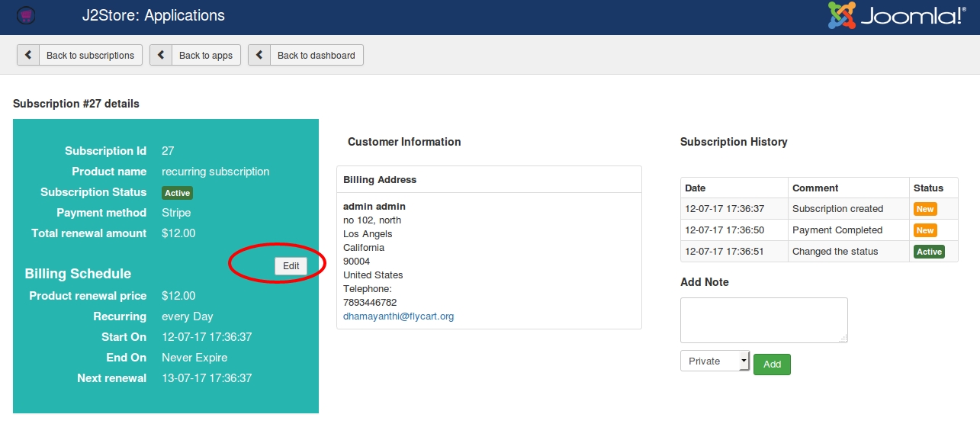Image resolution: width=980 pixels, height=424 pixels.
Task: Open the dhamayanthi@flycart.org email link
Action: (x=398, y=316)
